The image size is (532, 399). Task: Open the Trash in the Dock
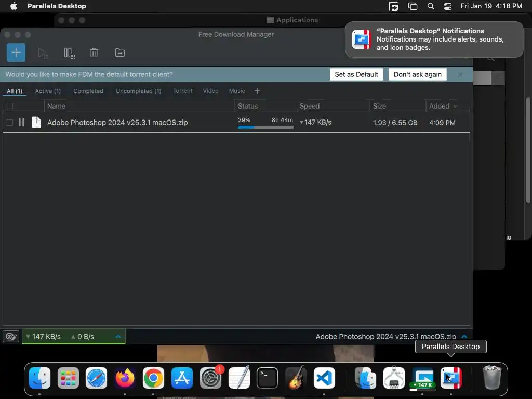pyautogui.click(x=492, y=377)
